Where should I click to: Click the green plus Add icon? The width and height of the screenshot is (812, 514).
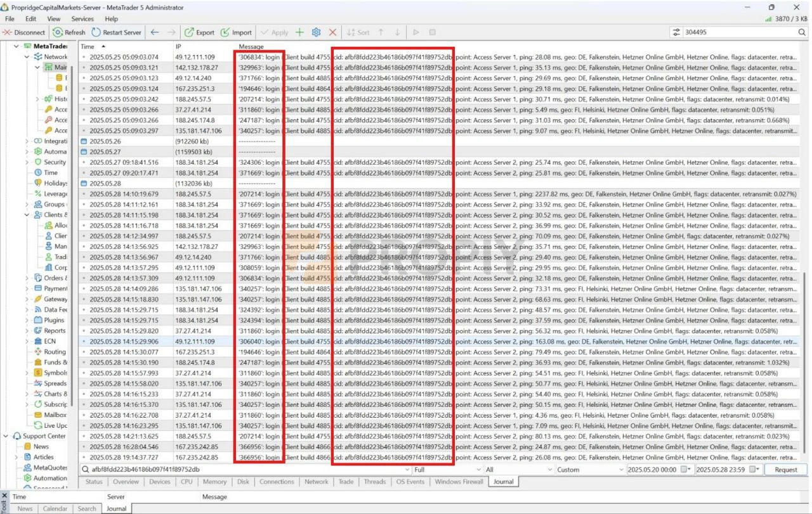[299, 32]
